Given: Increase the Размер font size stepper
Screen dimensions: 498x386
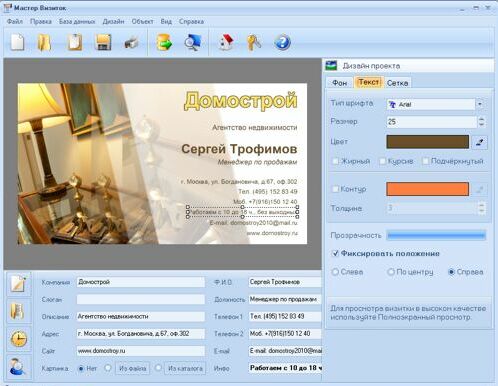Looking at the screenshot, I should 481,119.
